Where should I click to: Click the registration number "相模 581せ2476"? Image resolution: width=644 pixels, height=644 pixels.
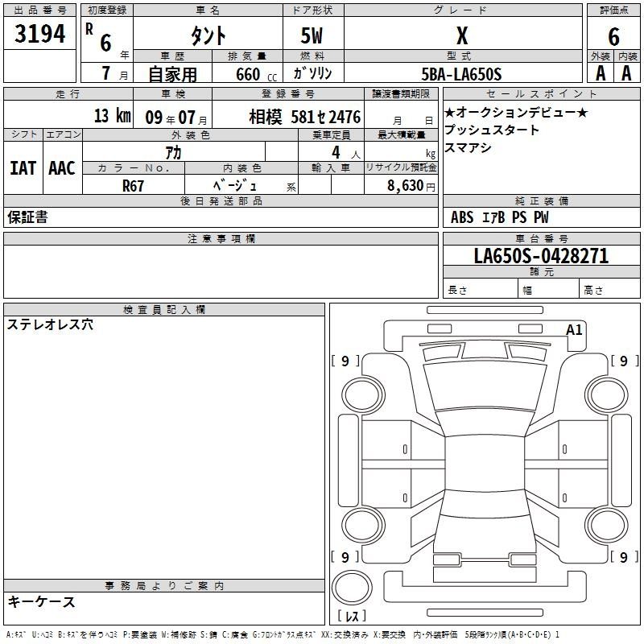click(x=305, y=117)
